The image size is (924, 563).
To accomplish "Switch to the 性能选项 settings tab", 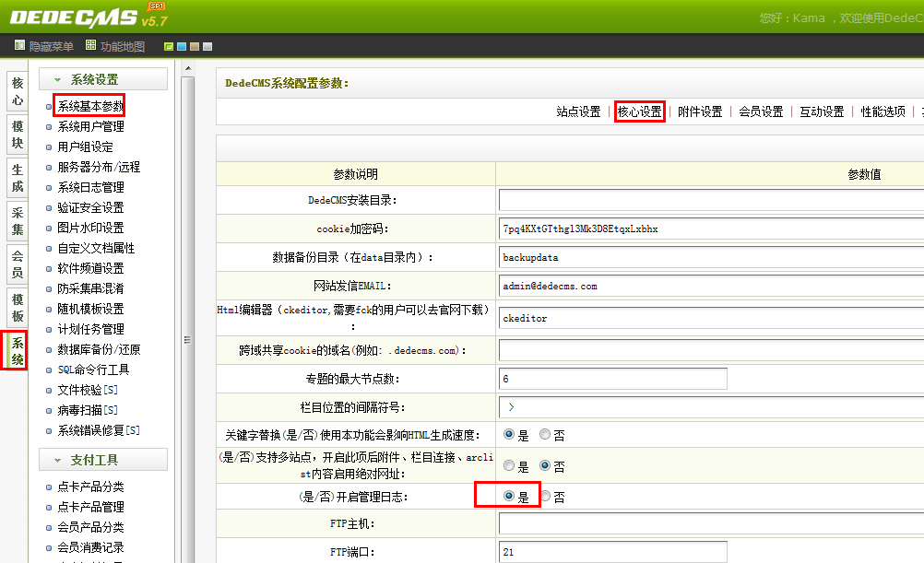I will 883,111.
